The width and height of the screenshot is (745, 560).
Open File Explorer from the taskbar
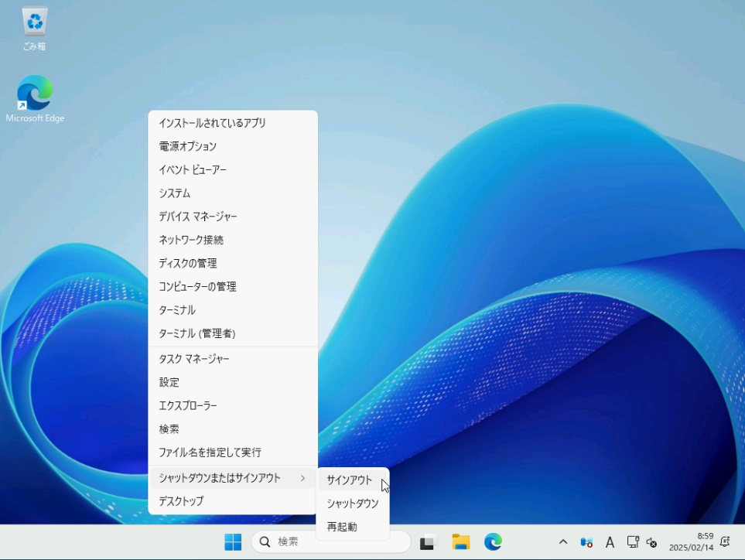tap(461, 541)
